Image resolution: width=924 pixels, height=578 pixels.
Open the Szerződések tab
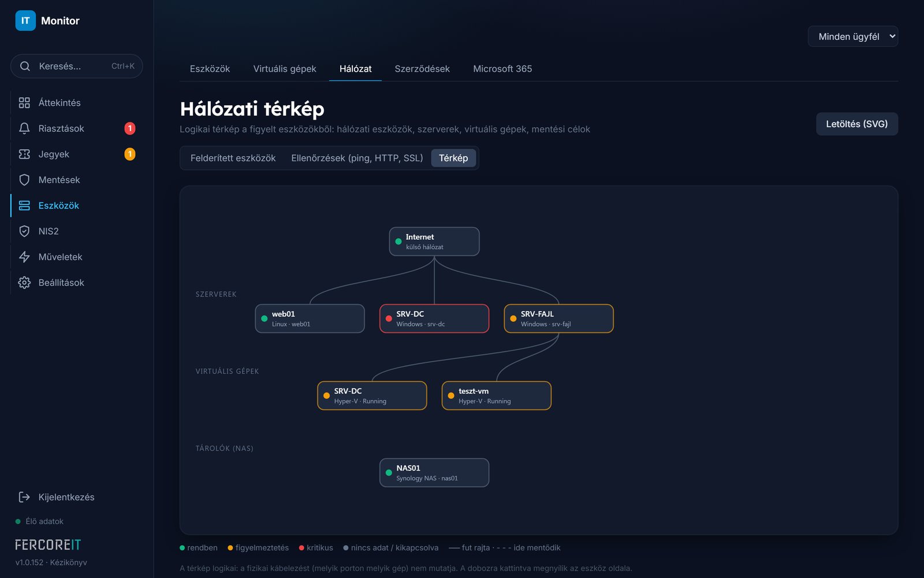point(422,69)
